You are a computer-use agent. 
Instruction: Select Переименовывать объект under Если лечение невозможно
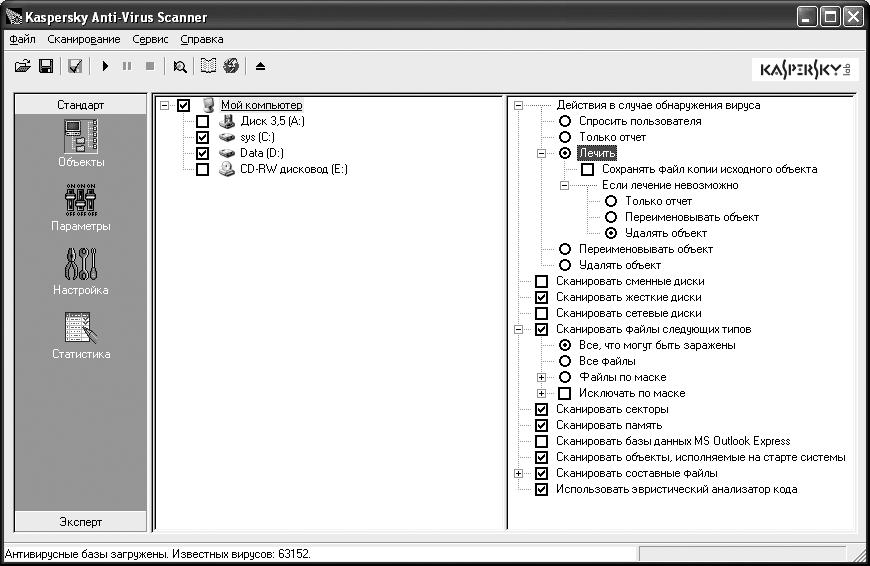point(611,218)
